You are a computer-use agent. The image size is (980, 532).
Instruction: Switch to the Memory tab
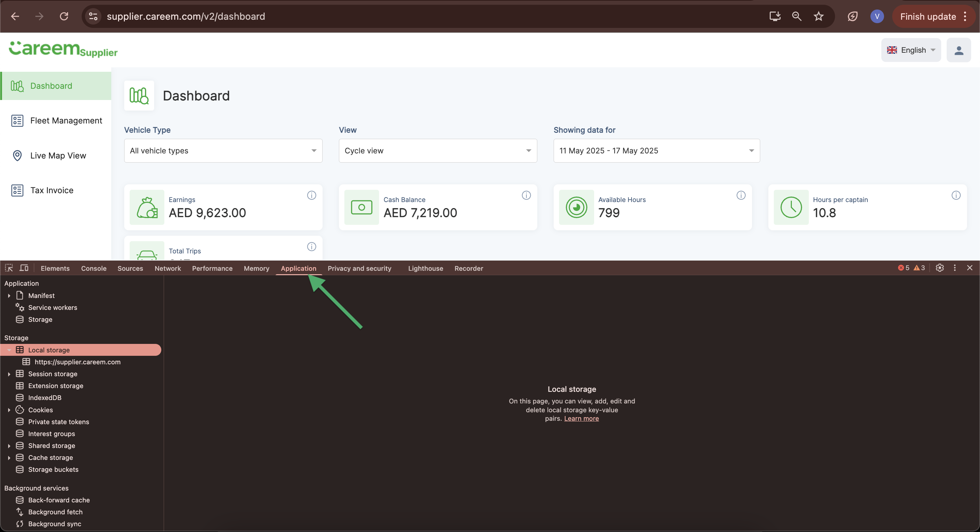click(x=257, y=268)
